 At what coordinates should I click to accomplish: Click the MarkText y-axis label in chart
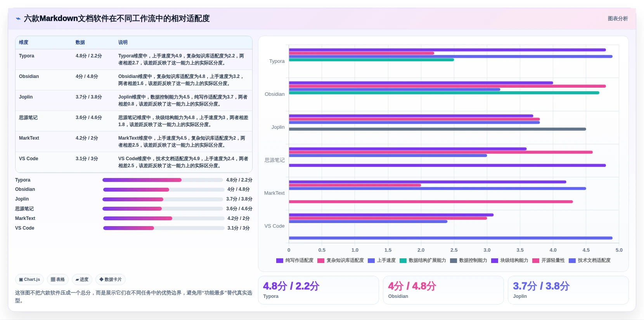pyautogui.click(x=274, y=193)
